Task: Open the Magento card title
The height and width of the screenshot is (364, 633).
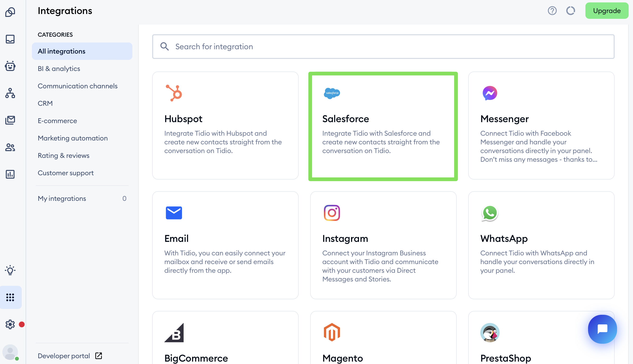Action: [343, 358]
